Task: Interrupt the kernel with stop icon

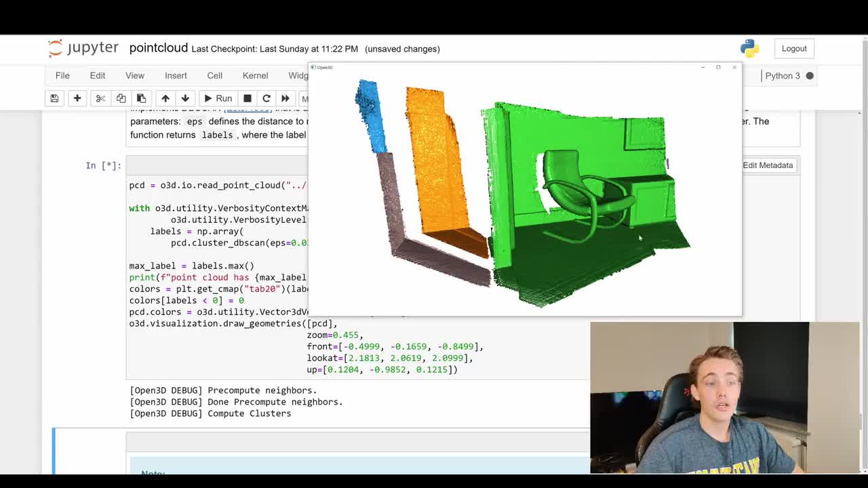Action: tap(248, 98)
